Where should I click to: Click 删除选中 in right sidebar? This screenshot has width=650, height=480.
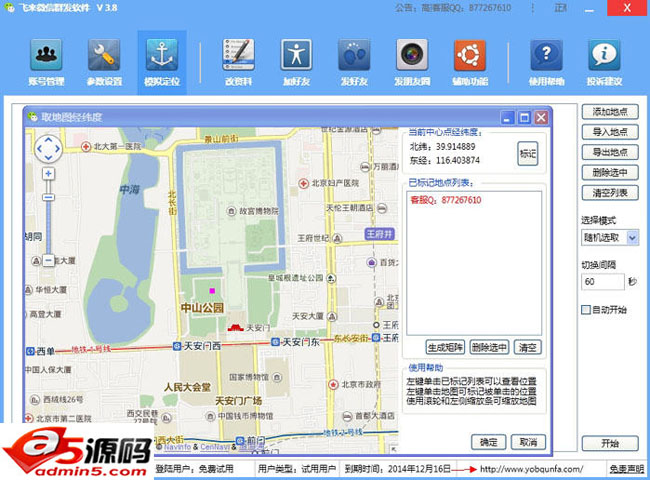point(610,172)
